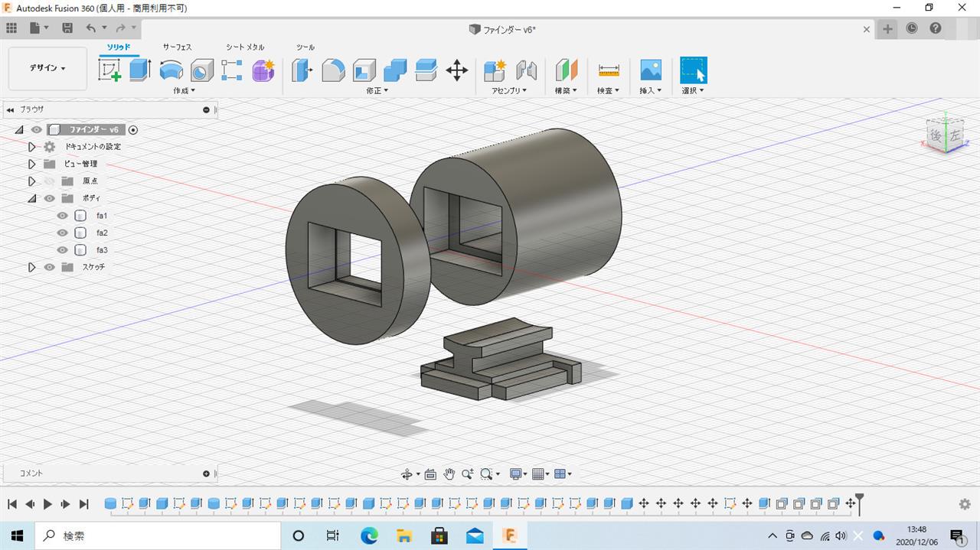
Task: Collapse the ファインダー v6 root node
Action: pyautogui.click(x=19, y=130)
